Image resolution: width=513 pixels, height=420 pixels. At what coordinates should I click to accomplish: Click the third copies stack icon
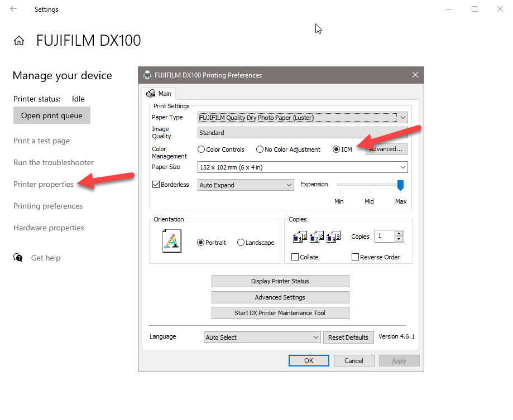click(x=334, y=236)
